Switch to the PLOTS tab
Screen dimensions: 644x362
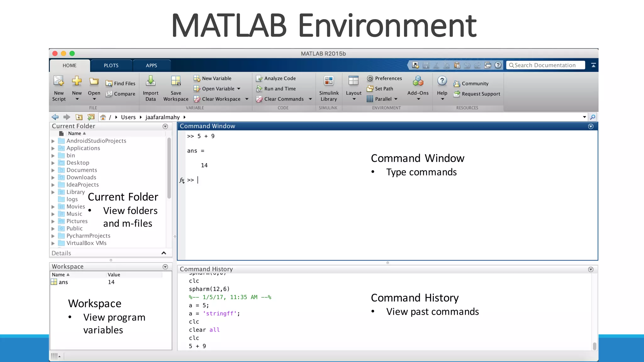pyautogui.click(x=111, y=65)
